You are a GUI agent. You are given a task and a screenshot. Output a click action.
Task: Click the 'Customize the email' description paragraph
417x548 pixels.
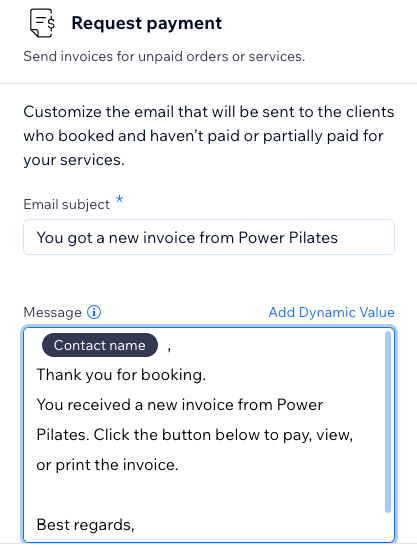(x=209, y=136)
